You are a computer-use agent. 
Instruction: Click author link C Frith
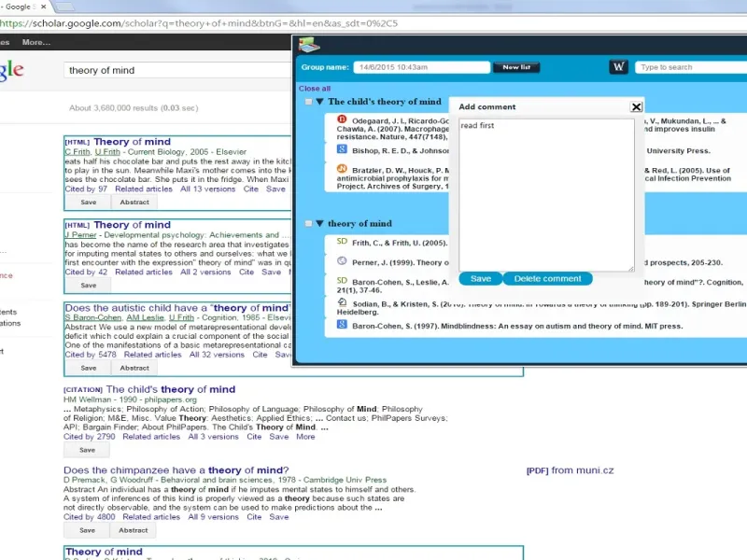point(78,152)
